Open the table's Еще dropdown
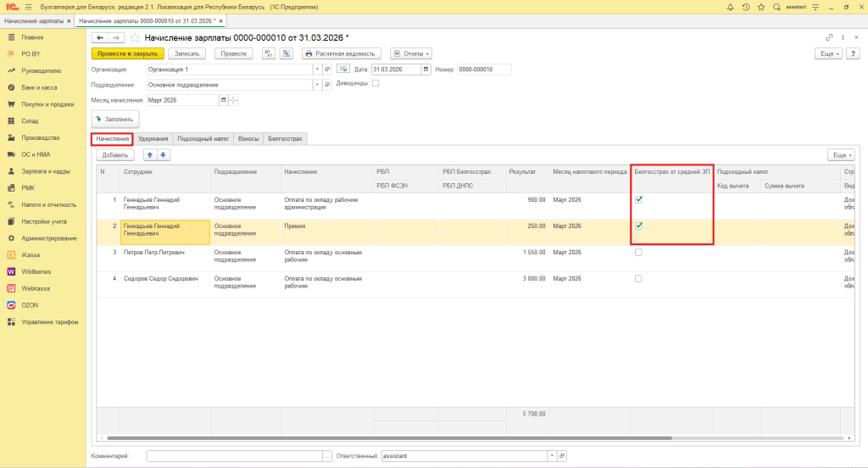Viewport: 868px width, 468px height. 842,155
